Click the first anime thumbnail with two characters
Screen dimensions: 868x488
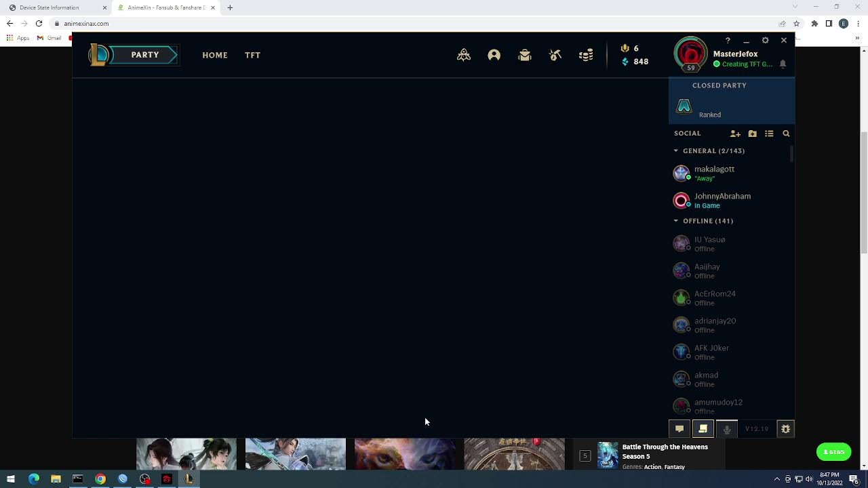pyautogui.click(x=186, y=454)
